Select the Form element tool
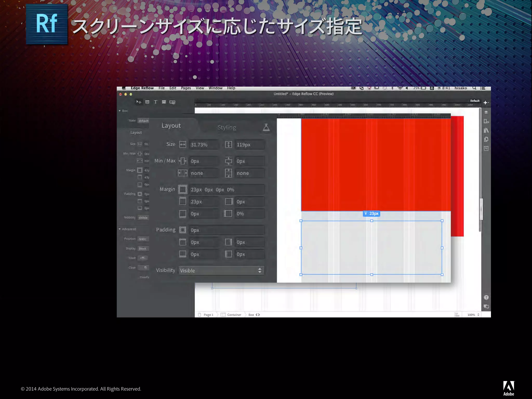 point(172,102)
